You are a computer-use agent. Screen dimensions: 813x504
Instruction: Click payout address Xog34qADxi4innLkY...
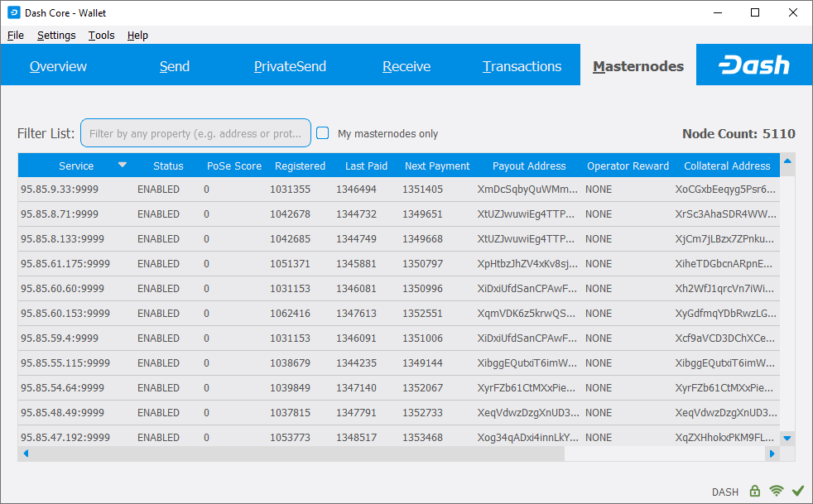[528, 438]
